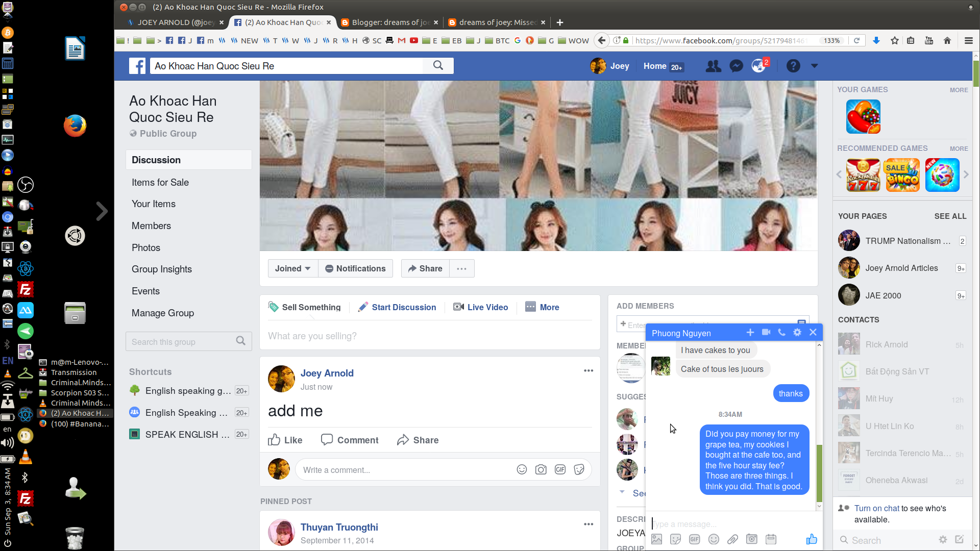This screenshot has width=980, height=551.
Task: Launch FileZilla from the left desktop dock
Action: coord(25,289)
